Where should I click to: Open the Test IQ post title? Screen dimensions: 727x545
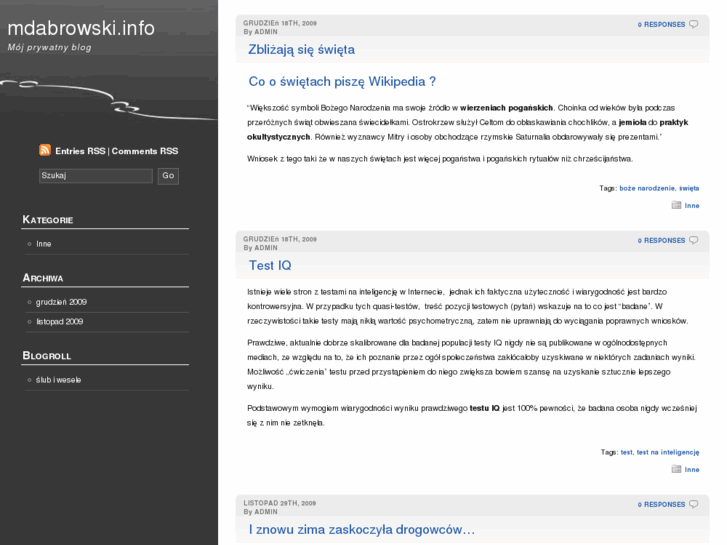(x=270, y=265)
